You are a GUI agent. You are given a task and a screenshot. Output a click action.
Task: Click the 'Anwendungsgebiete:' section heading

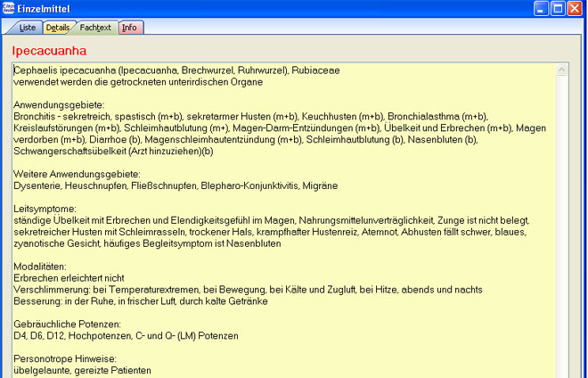(55, 104)
